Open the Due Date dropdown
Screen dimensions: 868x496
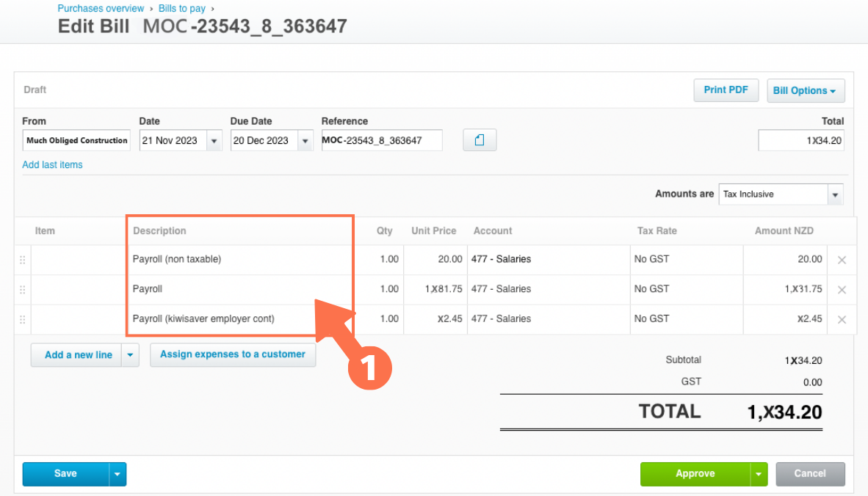pyautogui.click(x=304, y=140)
